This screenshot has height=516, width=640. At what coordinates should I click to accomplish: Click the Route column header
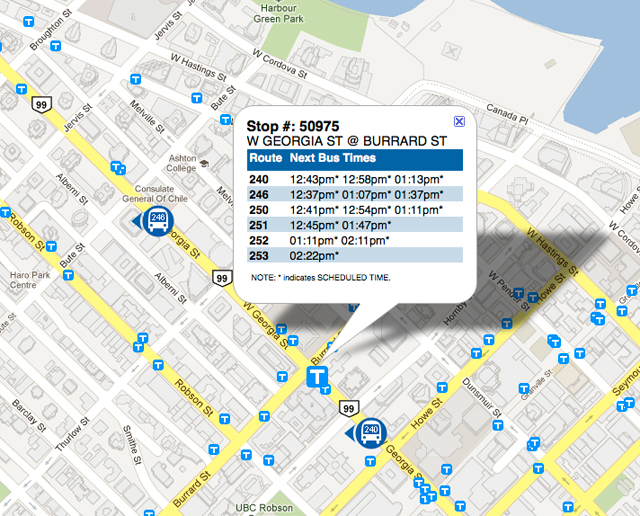tap(265, 158)
